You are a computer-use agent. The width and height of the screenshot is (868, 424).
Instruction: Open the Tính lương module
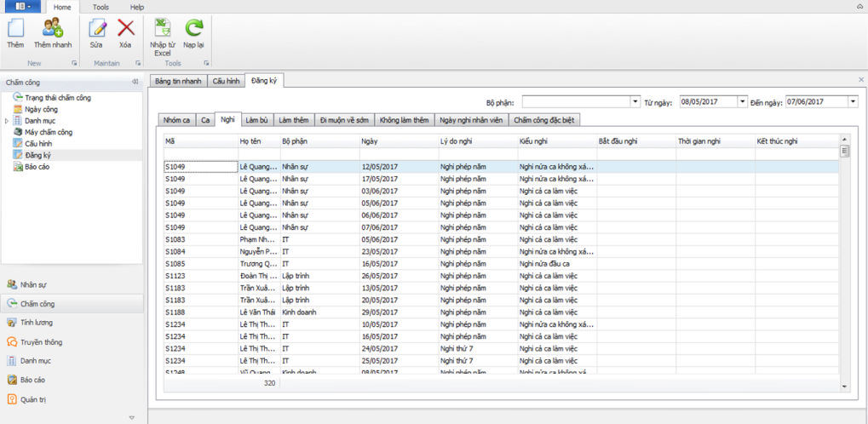coord(72,323)
